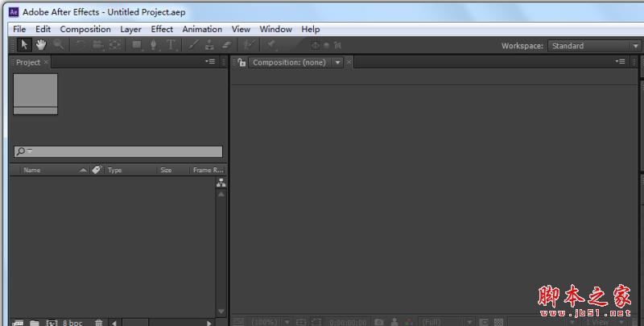Open the project flowchart view icon

(221, 183)
